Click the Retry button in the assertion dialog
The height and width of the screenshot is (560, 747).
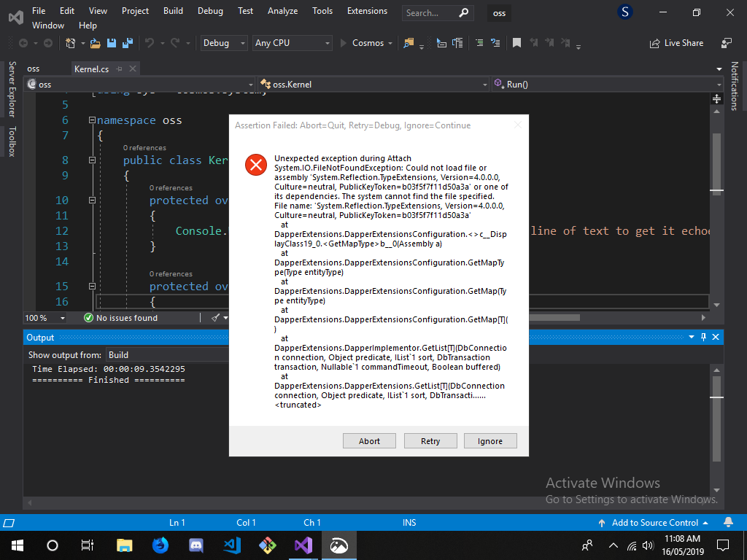[430, 440]
